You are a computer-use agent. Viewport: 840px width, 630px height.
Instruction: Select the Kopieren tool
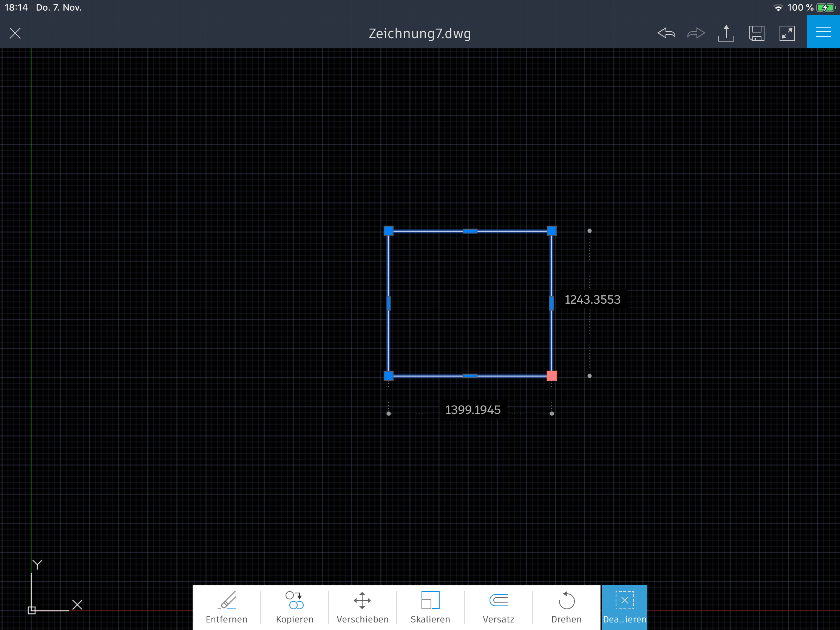[295, 607]
